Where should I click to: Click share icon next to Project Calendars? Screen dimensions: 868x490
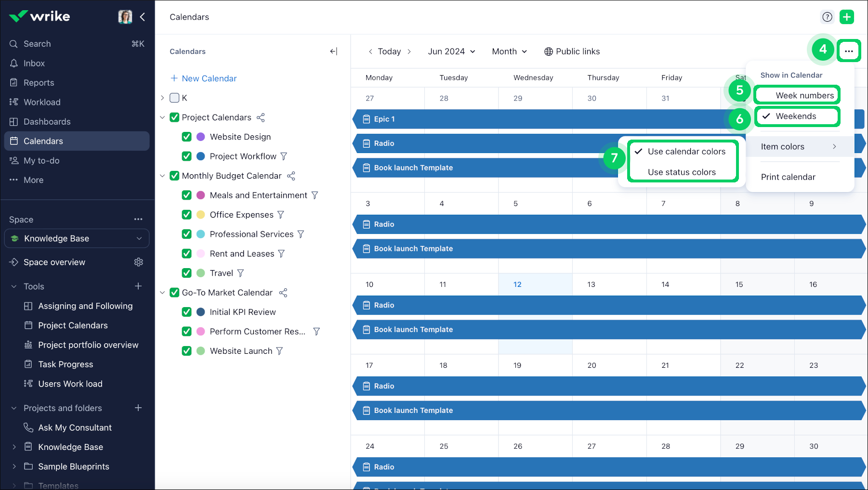[261, 117]
